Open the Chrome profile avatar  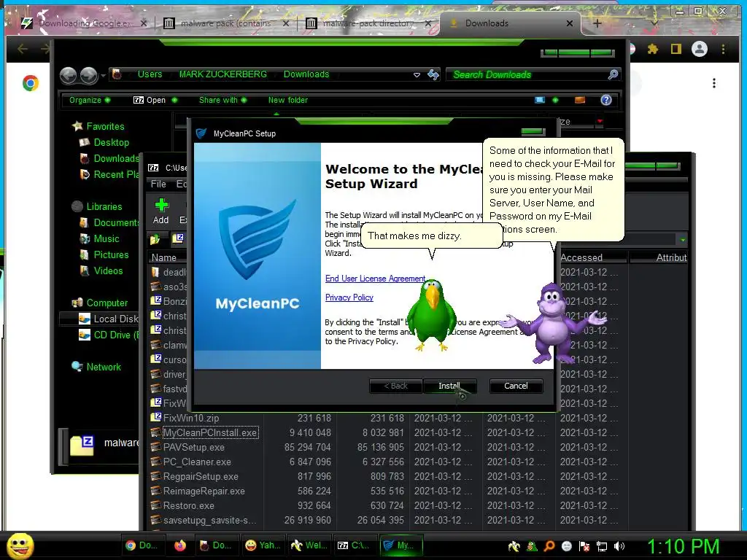[x=700, y=49]
